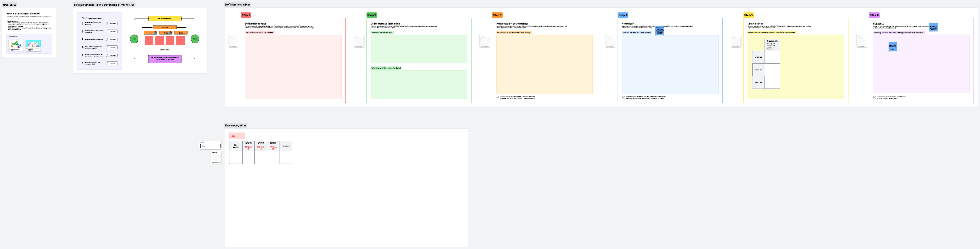Select the green Step 2 label
This screenshot has width=980, height=249.
(371, 15)
